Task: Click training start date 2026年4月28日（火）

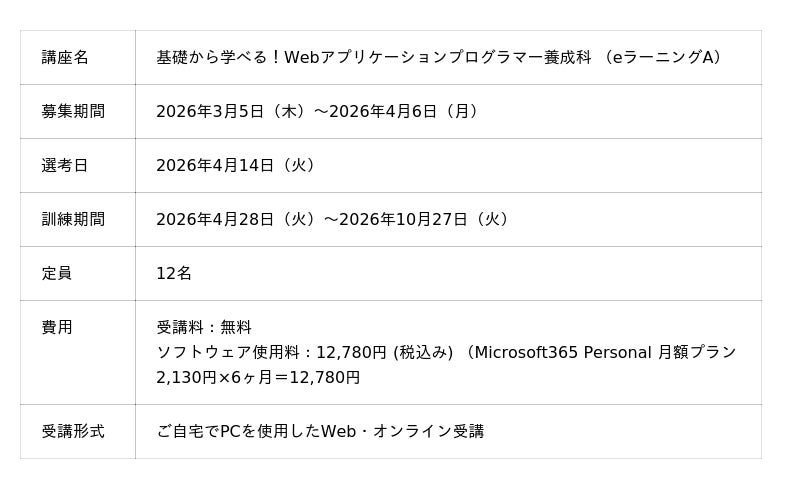Action: (238, 220)
